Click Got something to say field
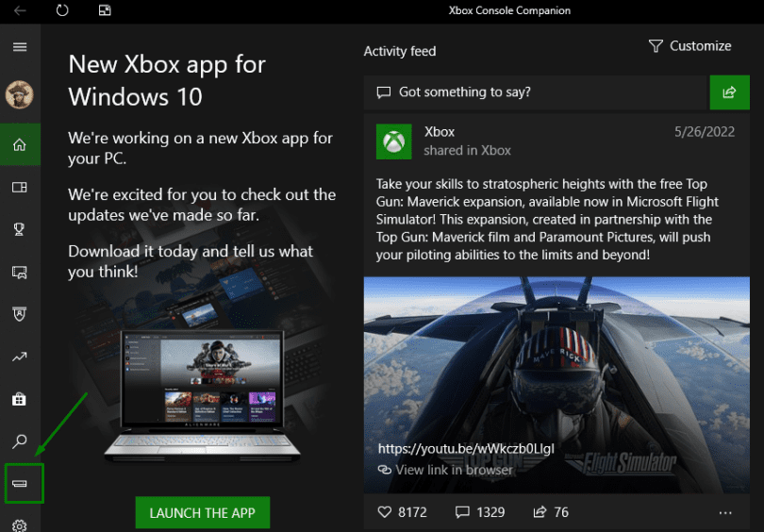764x532 pixels. [535, 92]
